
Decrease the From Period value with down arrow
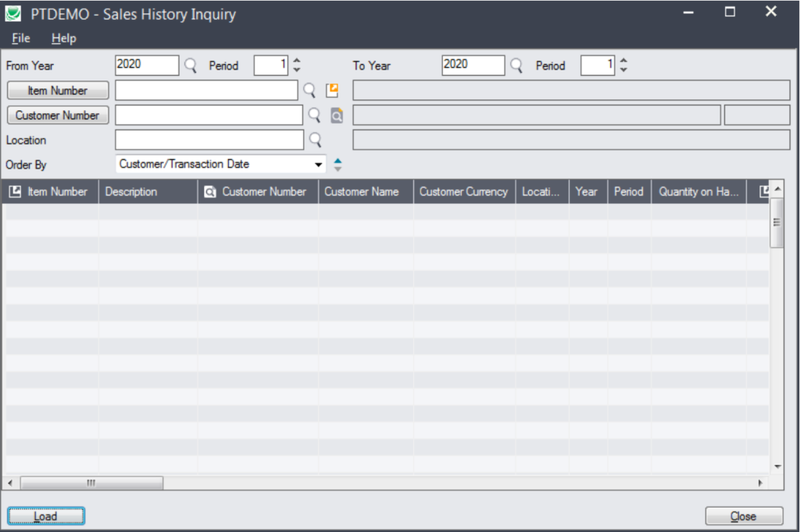point(296,70)
